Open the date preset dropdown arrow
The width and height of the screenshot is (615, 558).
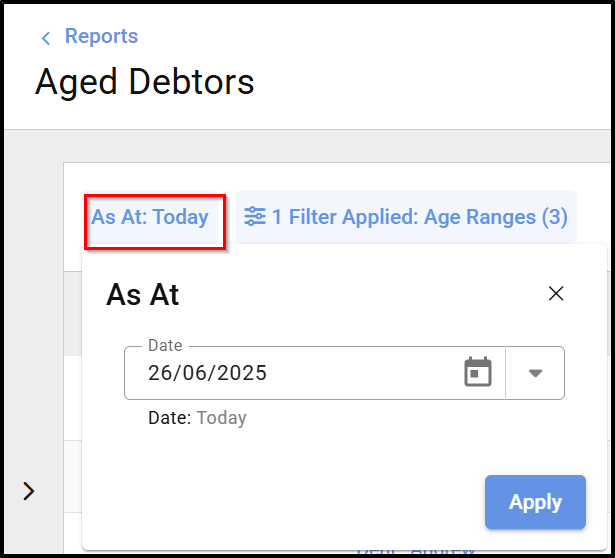click(535, 373)
